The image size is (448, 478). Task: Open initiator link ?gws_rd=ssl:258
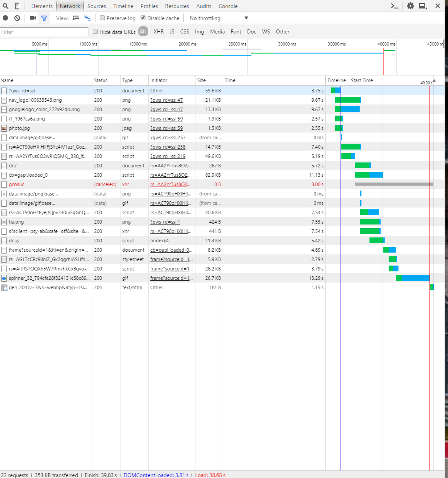(168, 147)
